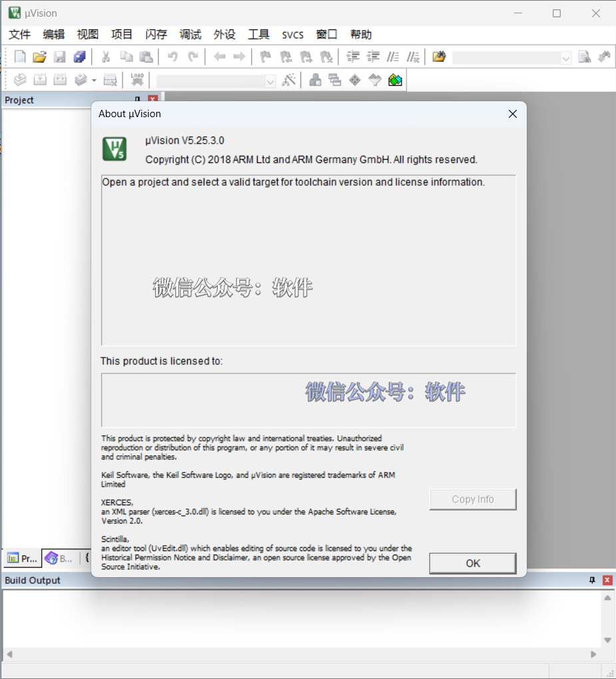Viewport: 616px width, 679px height.
Task: Open Options for Target wand icon
Action: (289, 80)
